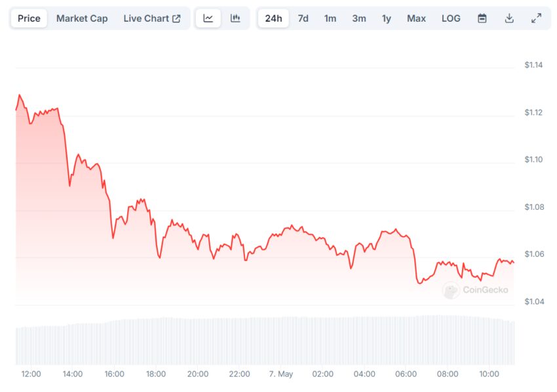
Task: Select the 3m time range
Action: coord(359,18)
